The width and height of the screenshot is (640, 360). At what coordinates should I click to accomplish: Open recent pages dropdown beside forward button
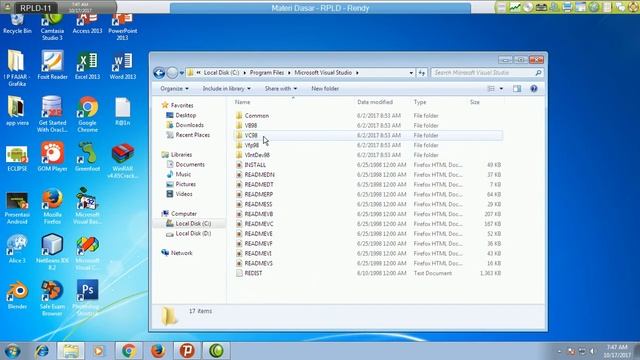(182, 73)
